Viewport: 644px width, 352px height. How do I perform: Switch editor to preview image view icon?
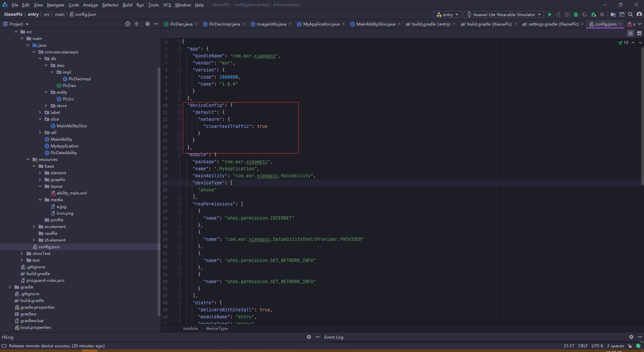tap(639, 33)
